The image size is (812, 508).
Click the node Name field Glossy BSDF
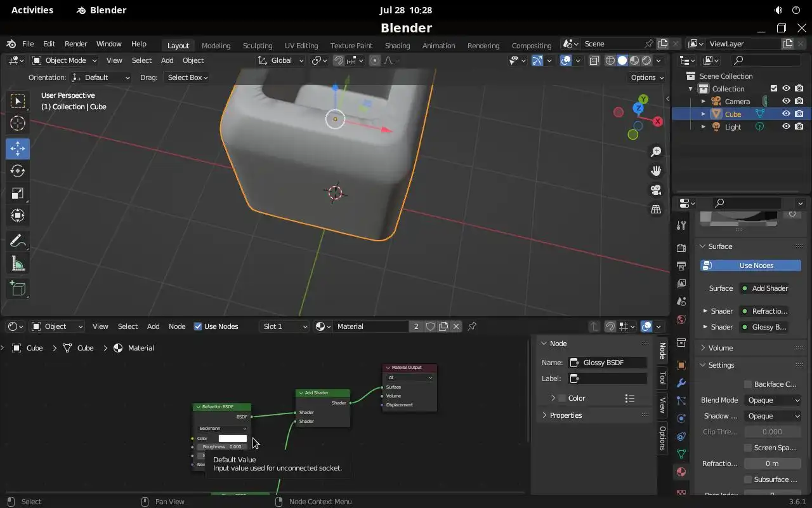coord(607,363)
